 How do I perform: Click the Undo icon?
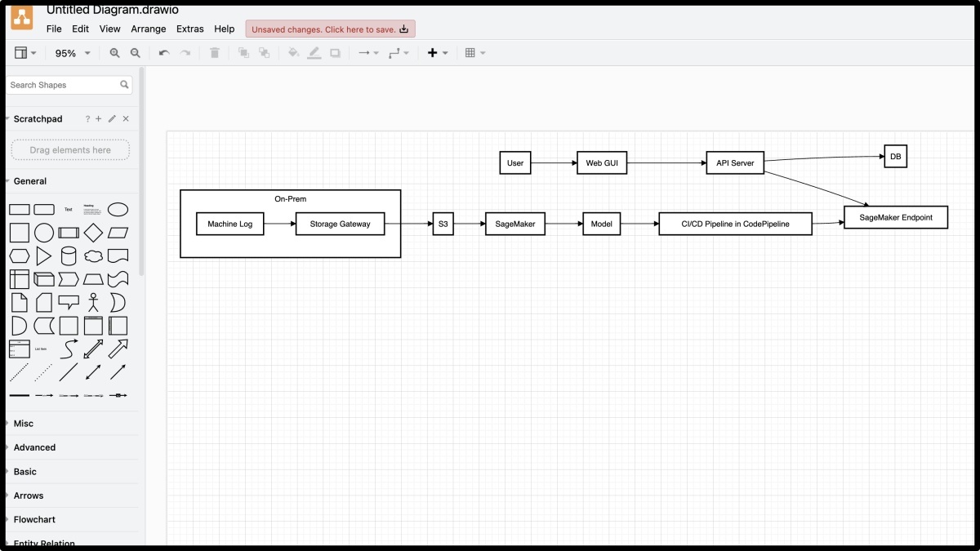pyautogui.click(x=163, y=52)
